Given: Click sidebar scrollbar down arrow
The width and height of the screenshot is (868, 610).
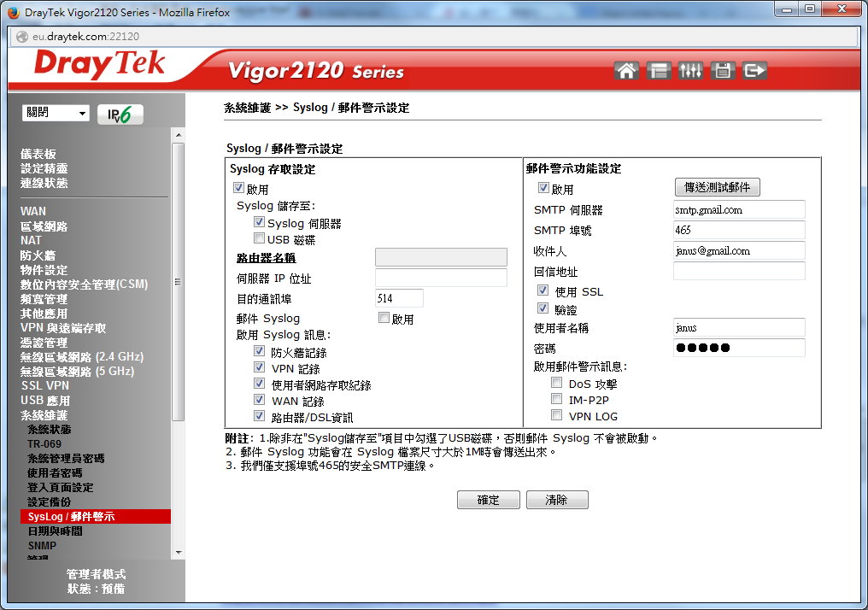Looking at the screenshot, I should coord(179,552).
